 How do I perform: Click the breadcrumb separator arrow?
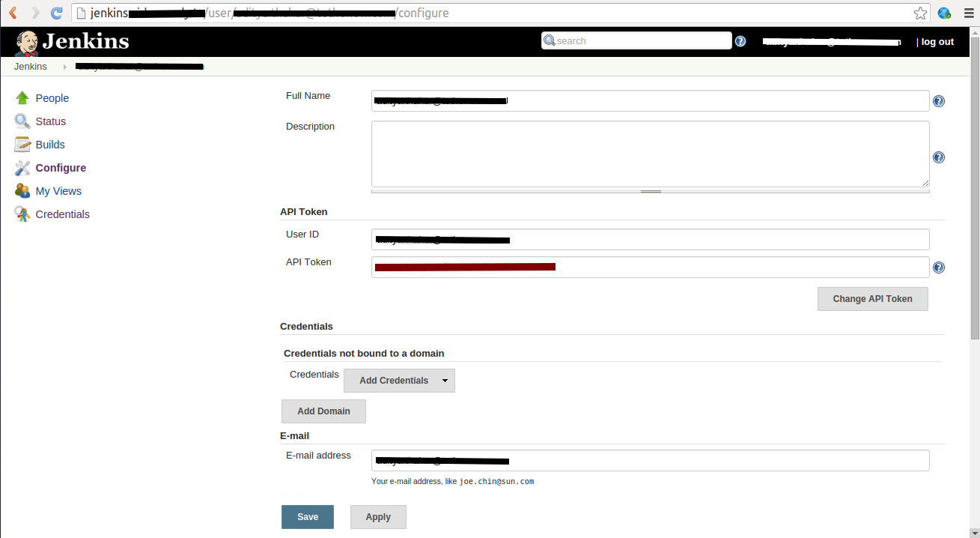[x=65, y=67]
